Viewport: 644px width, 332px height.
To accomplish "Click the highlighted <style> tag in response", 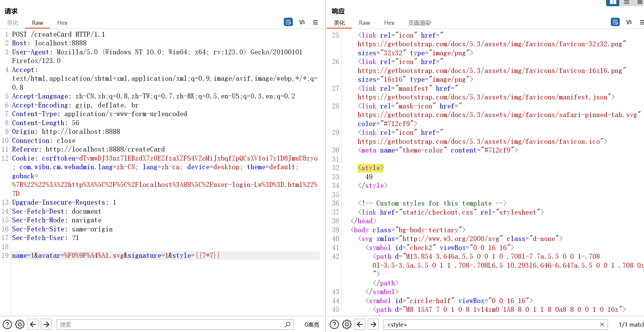I will click(x=371, y=168).
